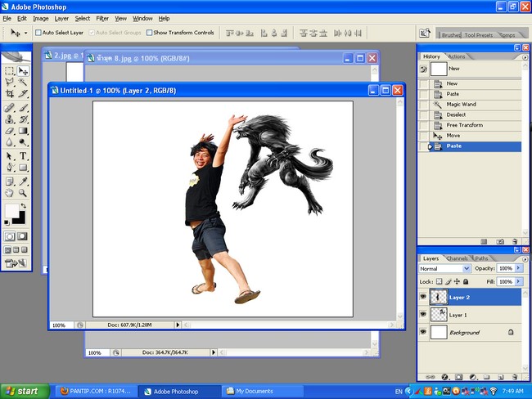Switch to the Paths tab
This screenshot has width=532, height=399.
tap(481, 258)
